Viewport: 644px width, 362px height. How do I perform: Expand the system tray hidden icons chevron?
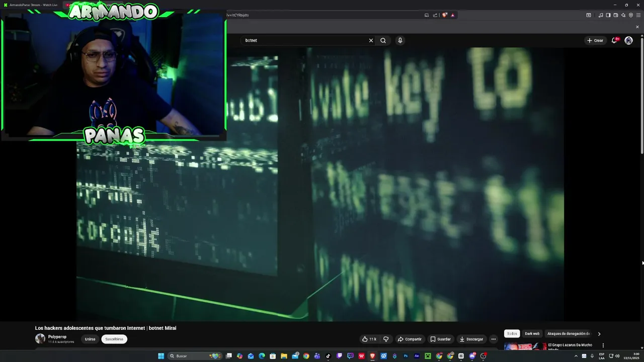pyautogui.click(x=576, y=356)
